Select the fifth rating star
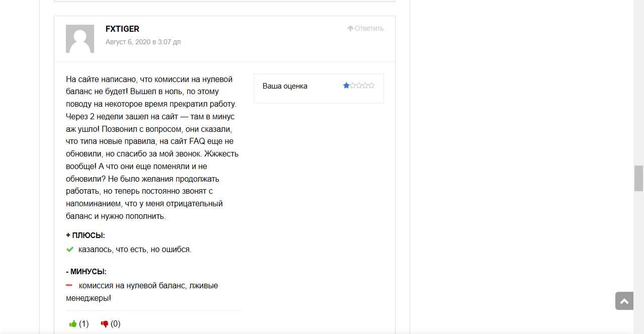644x334 pixels. point(371,86)
